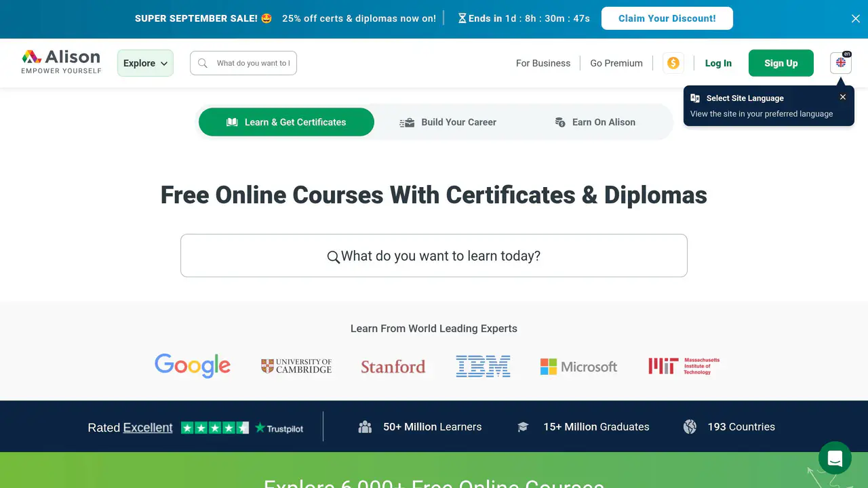Image resolution: width=868 pixels, height=488 pixels.
Task: Open the language flag selector
Action: tap(841, 63)
